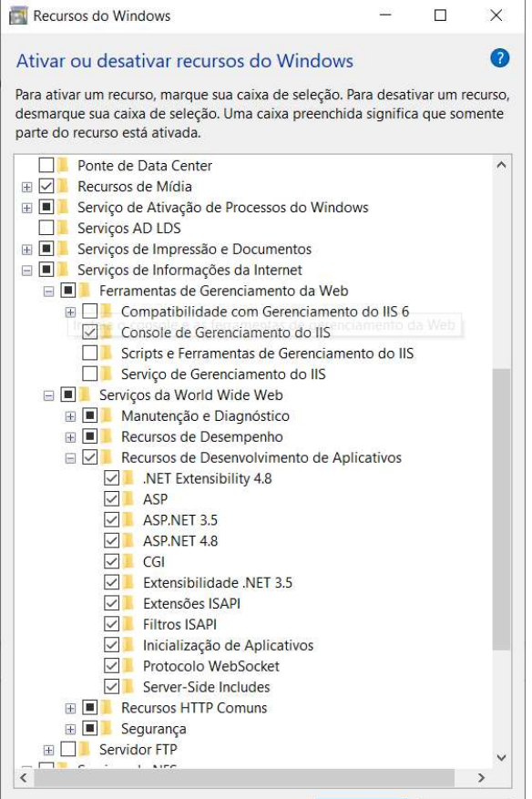Screen dimensions: 532x799
Task: Click folder icon beside ASP.NET 4.8
Action: pyautogui.click(x=128, y=540)
